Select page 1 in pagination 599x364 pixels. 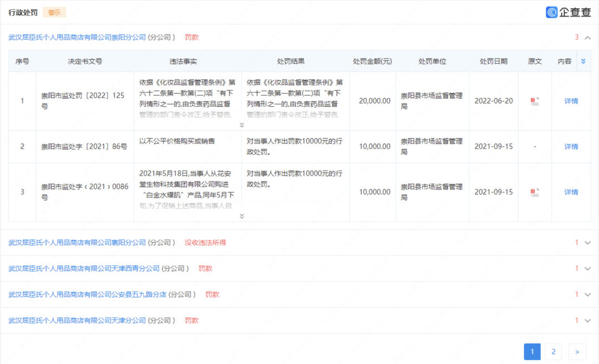pos(532,352)
